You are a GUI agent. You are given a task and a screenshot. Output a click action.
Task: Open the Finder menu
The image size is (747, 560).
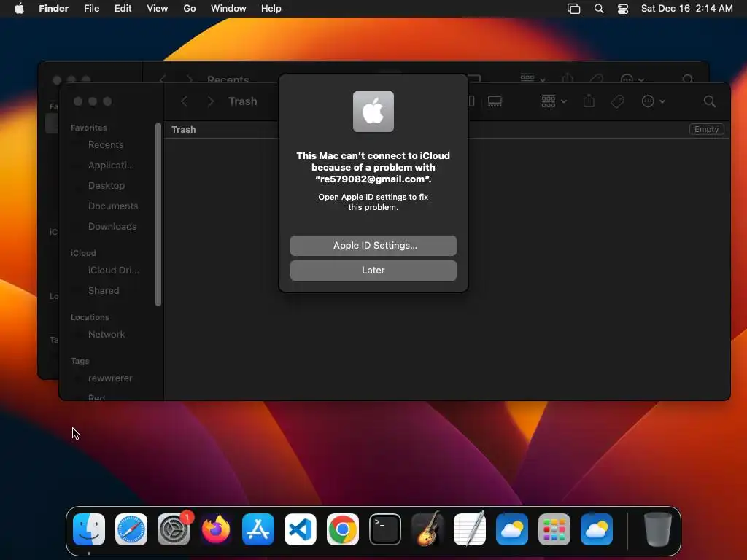point(54,9)
